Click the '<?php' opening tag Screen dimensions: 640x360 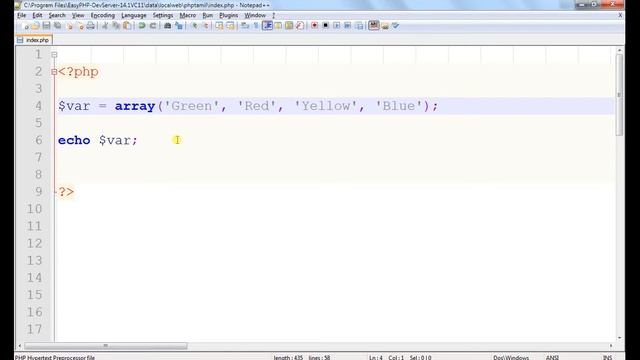[x=78, y=72]
